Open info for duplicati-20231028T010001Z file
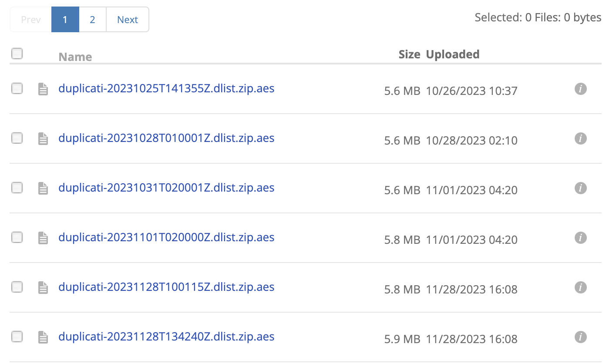Screen dimensions: 606x364 coord(580,139)
